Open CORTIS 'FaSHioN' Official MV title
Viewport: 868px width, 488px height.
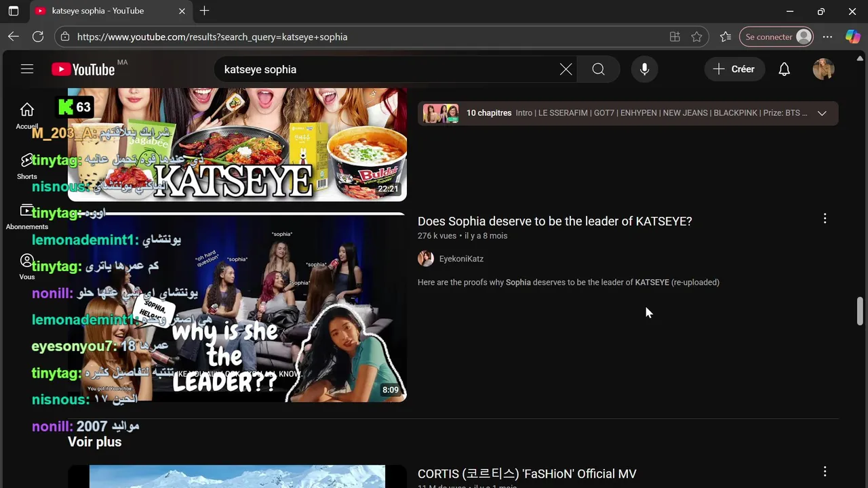(527, 474)
